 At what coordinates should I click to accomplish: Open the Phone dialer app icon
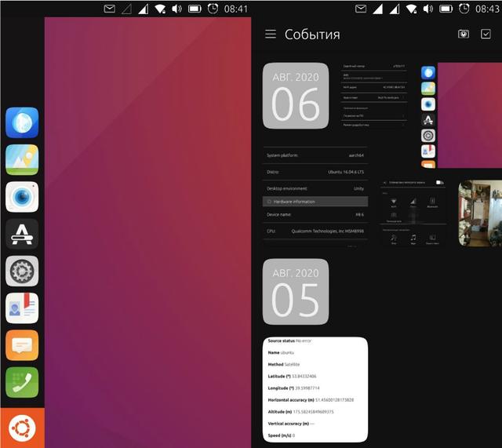tap(22, 382)
